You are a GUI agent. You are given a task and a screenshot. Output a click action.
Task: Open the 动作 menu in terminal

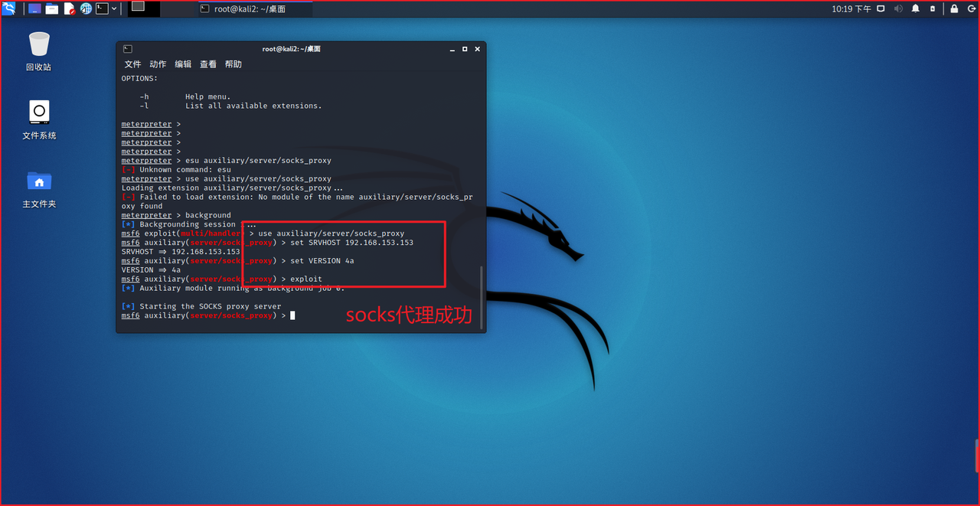(x=158, y=64)
